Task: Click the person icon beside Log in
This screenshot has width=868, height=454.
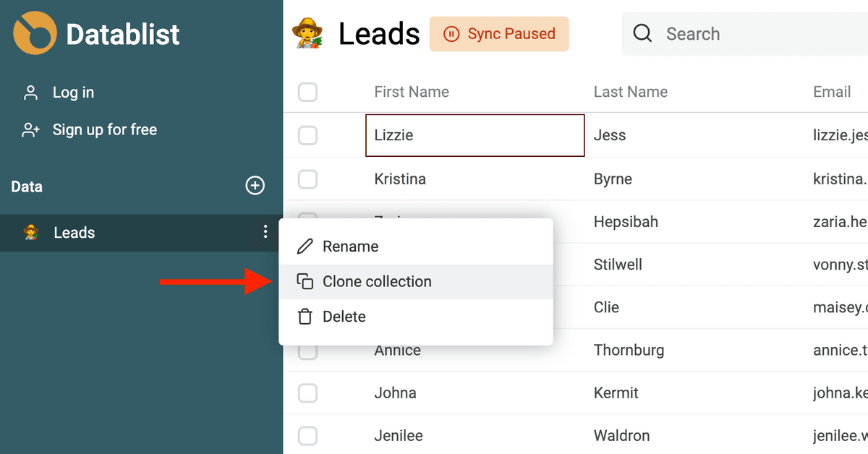Action: point(30,93)
